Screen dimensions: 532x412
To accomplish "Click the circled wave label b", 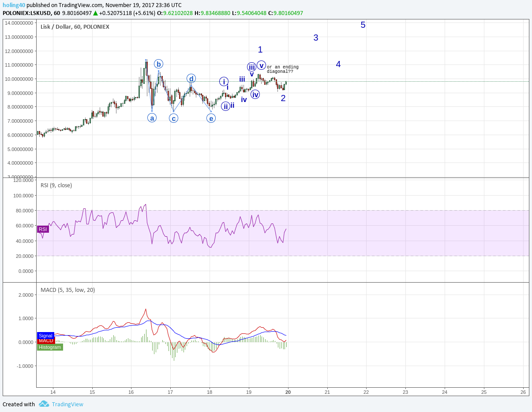I will point(158,64).
